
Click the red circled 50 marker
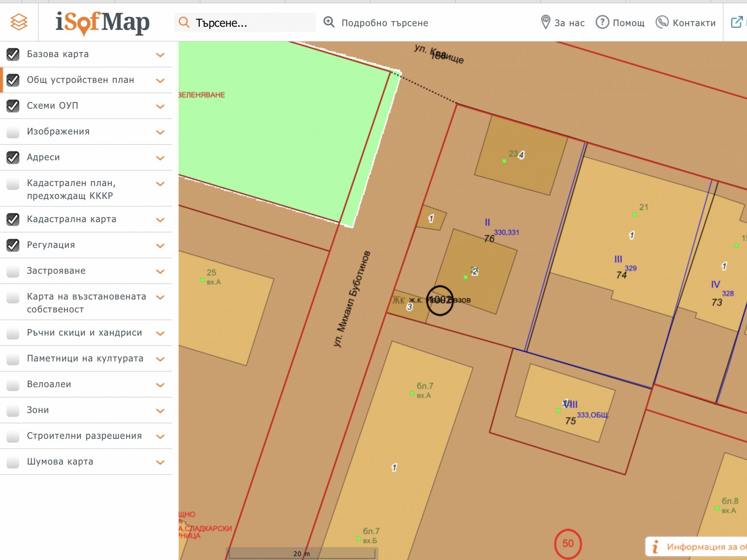pos(568,544)
